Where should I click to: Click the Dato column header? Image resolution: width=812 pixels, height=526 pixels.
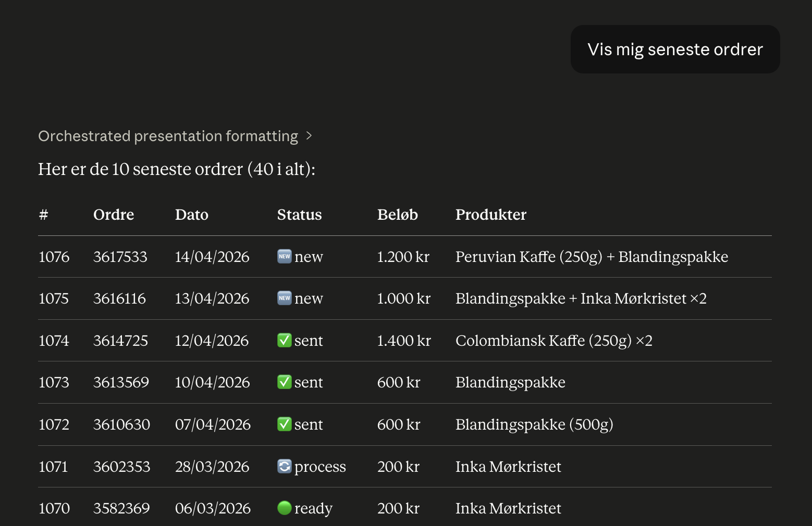pyautogui.click(x=191, y=215)
